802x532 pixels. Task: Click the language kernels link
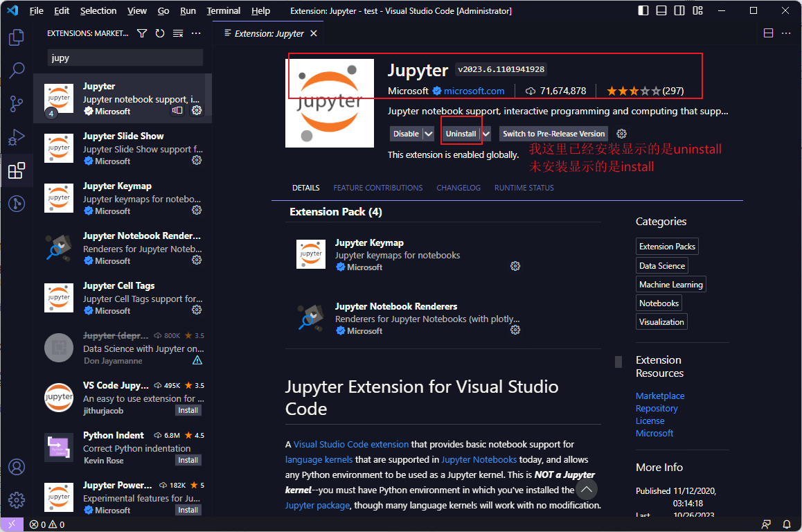319,459
